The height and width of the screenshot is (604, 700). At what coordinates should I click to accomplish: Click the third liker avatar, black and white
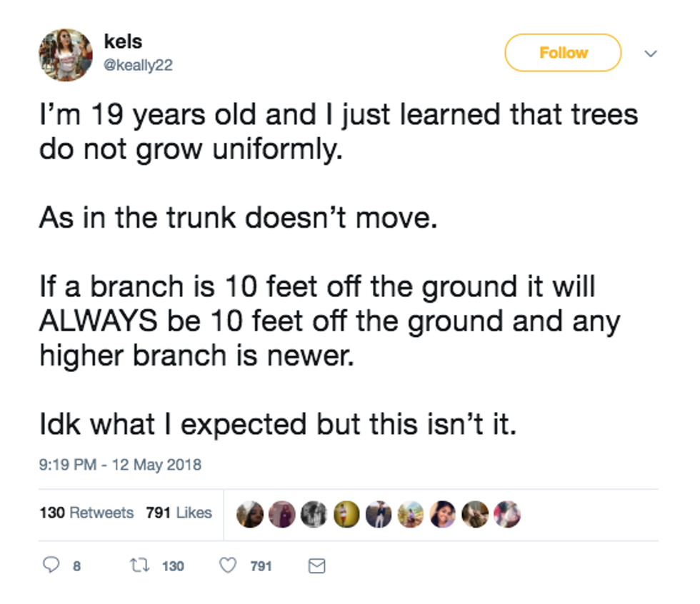pos(314,514)
